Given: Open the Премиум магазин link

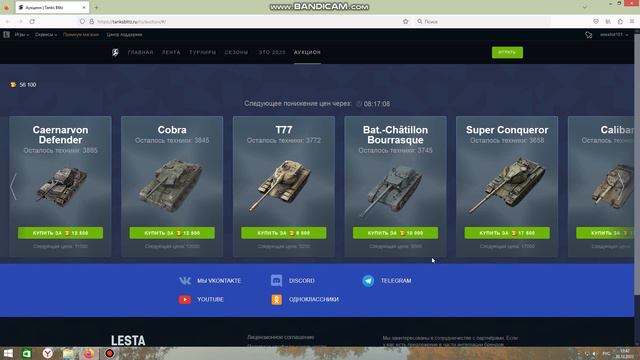Looking at the screenshot, I should coord(81,35).
